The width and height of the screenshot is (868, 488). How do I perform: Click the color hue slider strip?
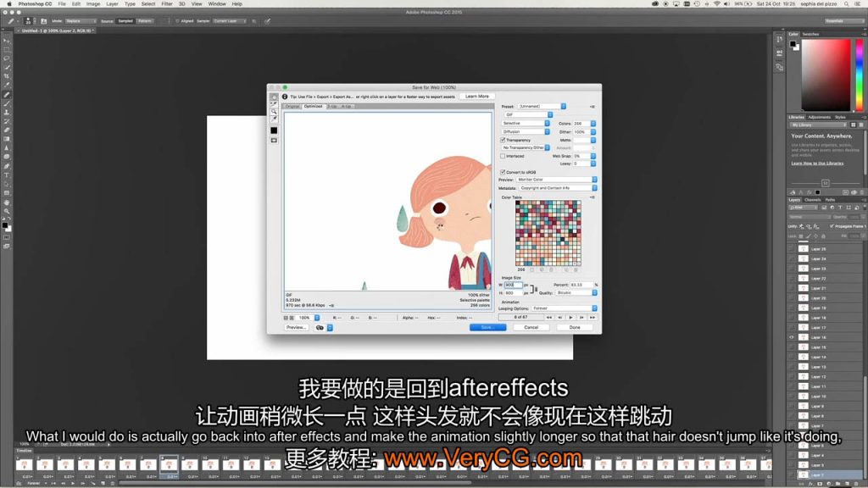[860, 75]
